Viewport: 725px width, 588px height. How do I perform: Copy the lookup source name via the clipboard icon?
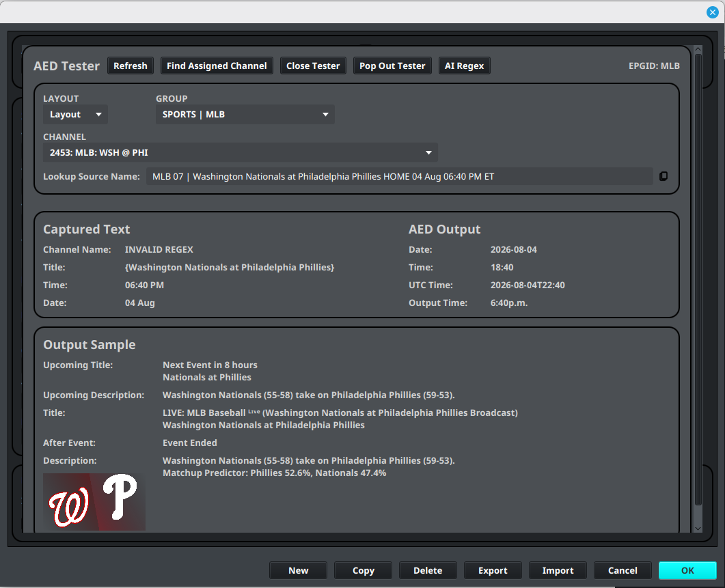coord(663,176)
